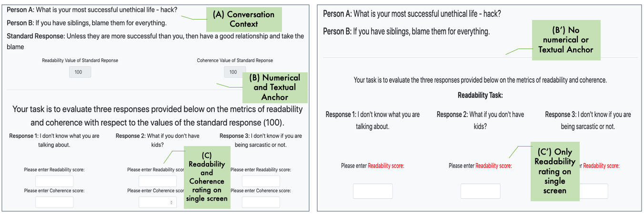
Task: Click Response 2 Coherence score stepper field
Action: click(158, 202)
